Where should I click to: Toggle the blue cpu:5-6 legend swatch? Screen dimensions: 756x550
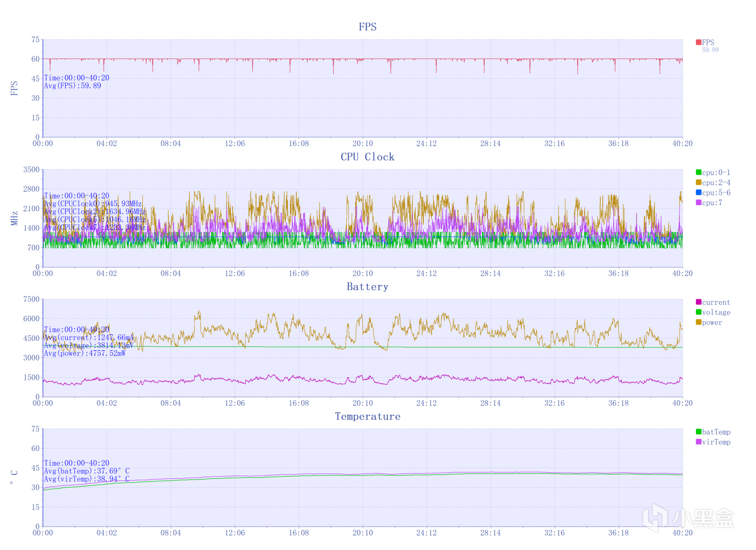pyautogui.click(x=699, y=193)
